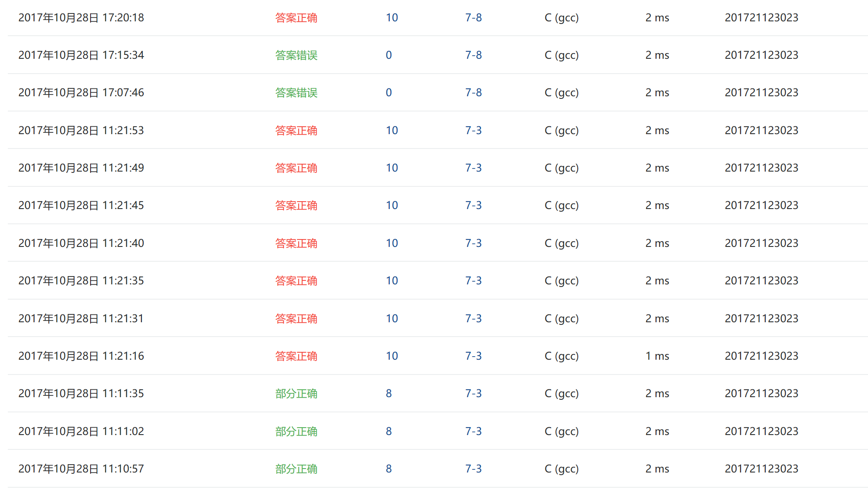This screenshot has height=496, width=868.
Task: Click the 1 ms runtime cell
Action: click(657, 356)
